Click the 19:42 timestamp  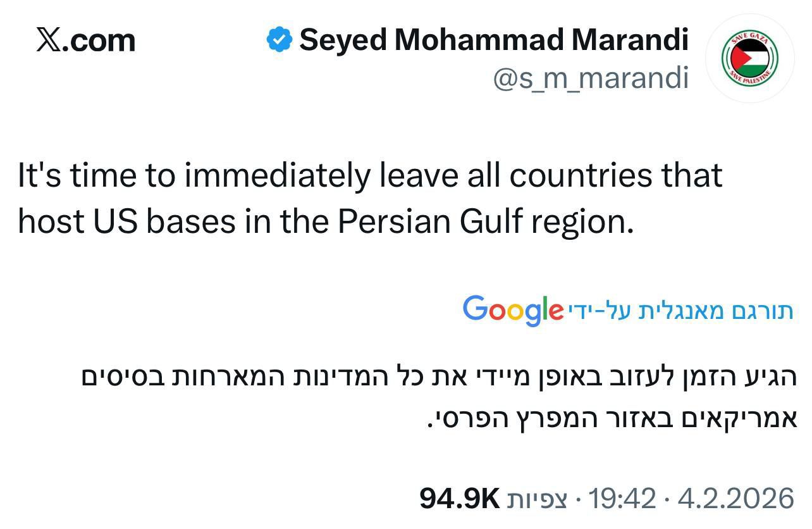pyautogui.click(x=622, y=499)
